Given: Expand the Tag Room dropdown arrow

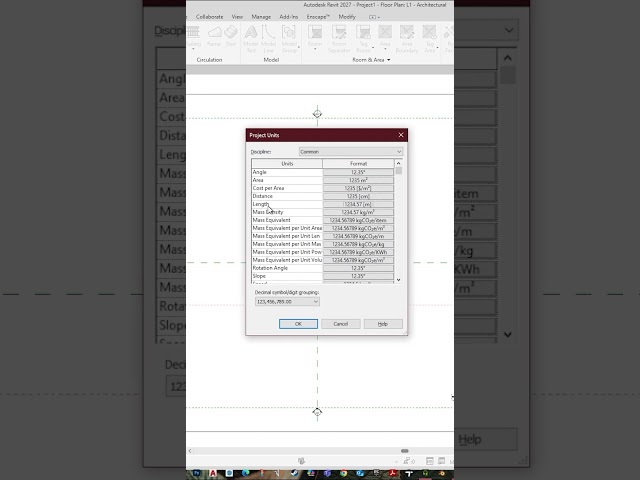Looking at the screenshot, I should click(x=373, y=48).
